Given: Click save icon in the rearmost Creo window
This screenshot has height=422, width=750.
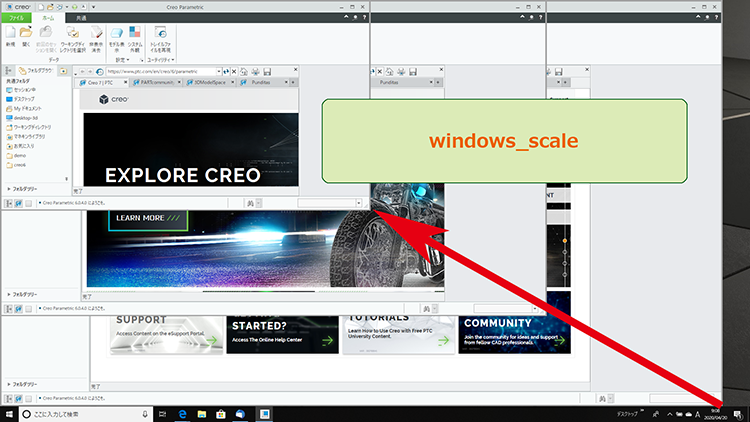Looking at the screenshot, I should [558, 72].
